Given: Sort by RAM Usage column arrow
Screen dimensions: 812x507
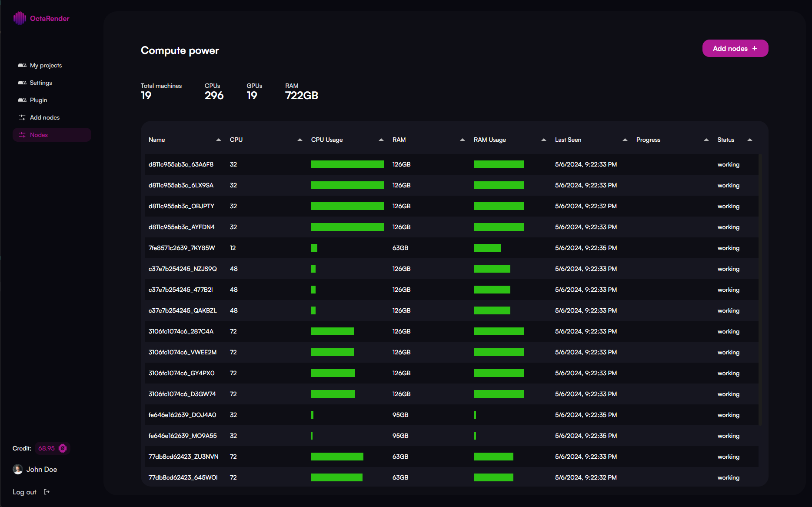Looking at the screenshot, I should [x=544, y=140].
